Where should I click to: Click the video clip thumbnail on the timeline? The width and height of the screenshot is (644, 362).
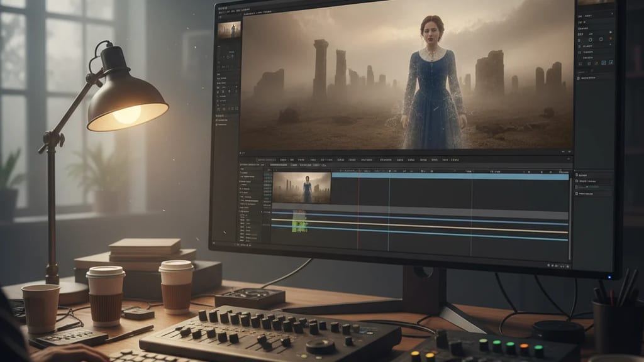click(x=302, y=187)
